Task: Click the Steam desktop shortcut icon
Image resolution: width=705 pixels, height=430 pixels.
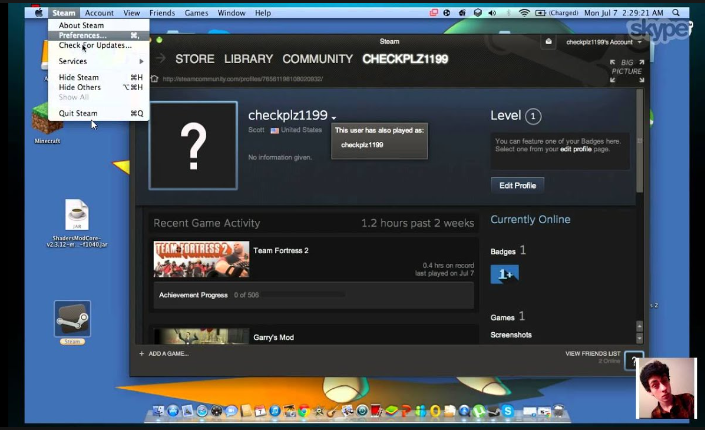Action: point(72,318)
